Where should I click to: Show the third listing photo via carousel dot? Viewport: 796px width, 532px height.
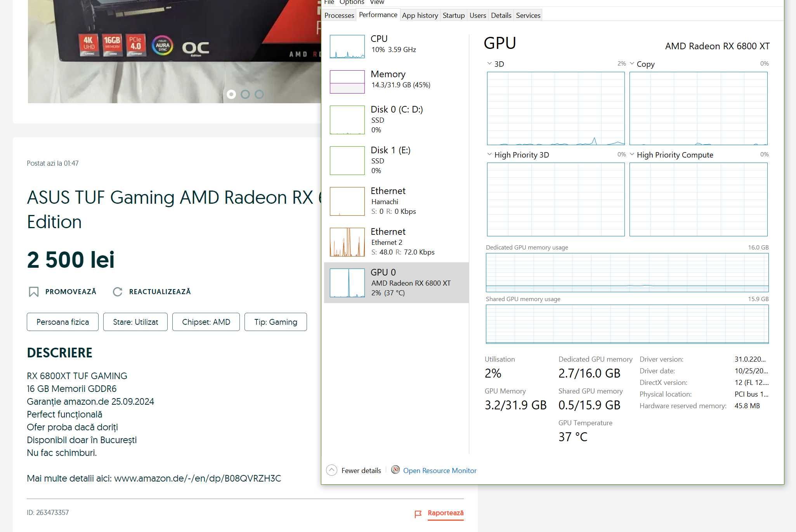259,94
